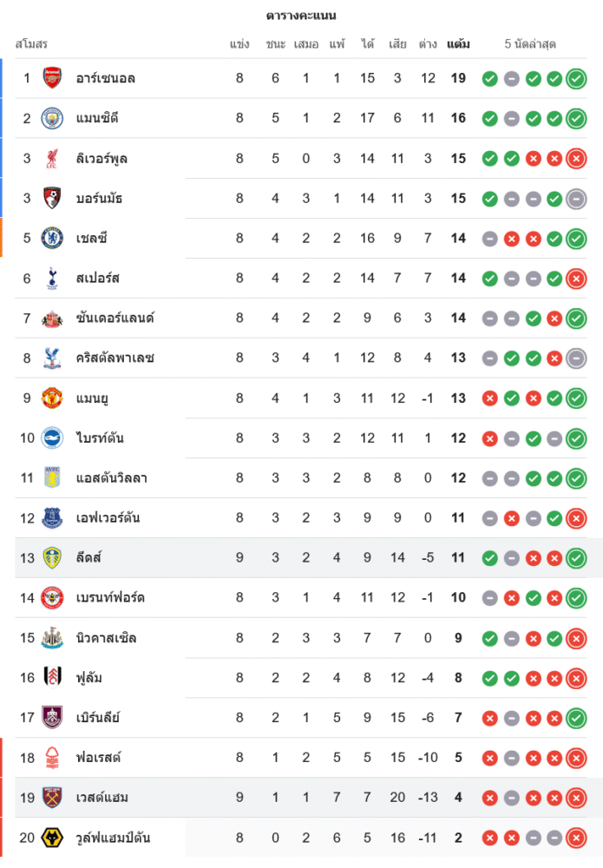Screen dimensions: 603x868
Task: Click the 5 นัดล่าสุด column header
Action: 530,43
